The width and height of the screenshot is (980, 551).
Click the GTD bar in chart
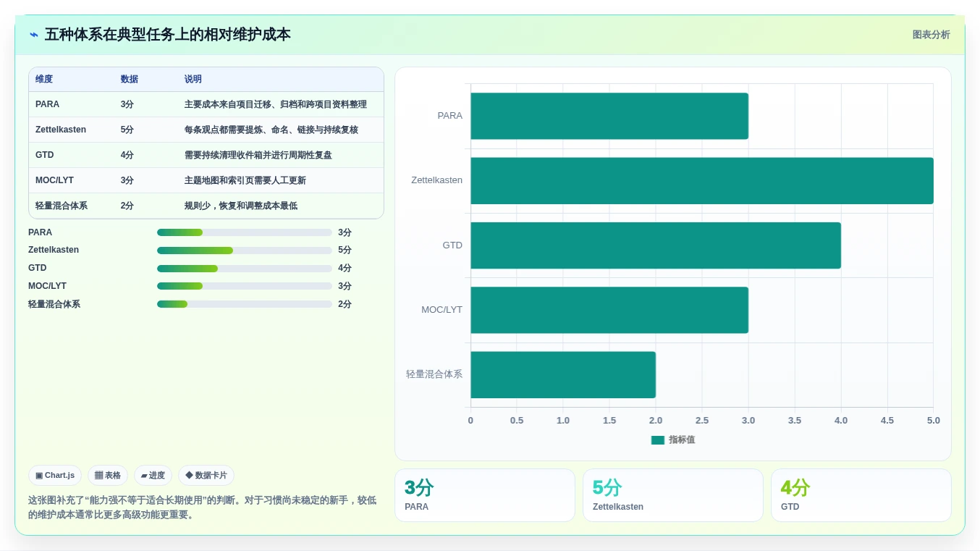[656, 245]
